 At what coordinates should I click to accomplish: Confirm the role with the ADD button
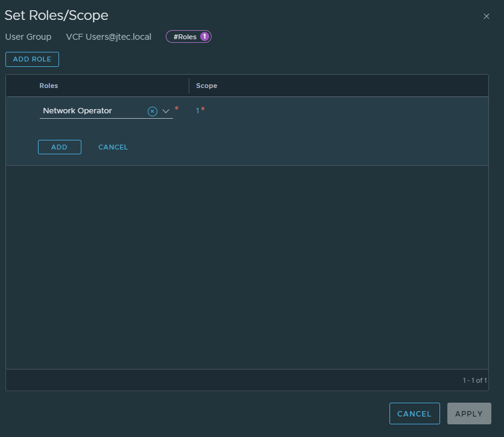pyautogui.click(x=60, y=147)
